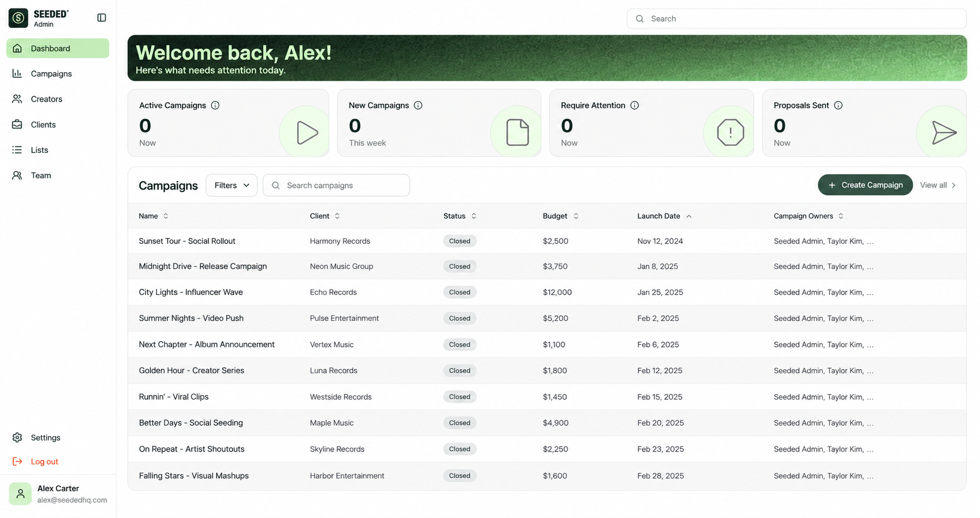The height and width of the screenshot is (518, 980).
Task: Open Midnight Drive - Release Campaign row
Action: [x=547, y=266]
